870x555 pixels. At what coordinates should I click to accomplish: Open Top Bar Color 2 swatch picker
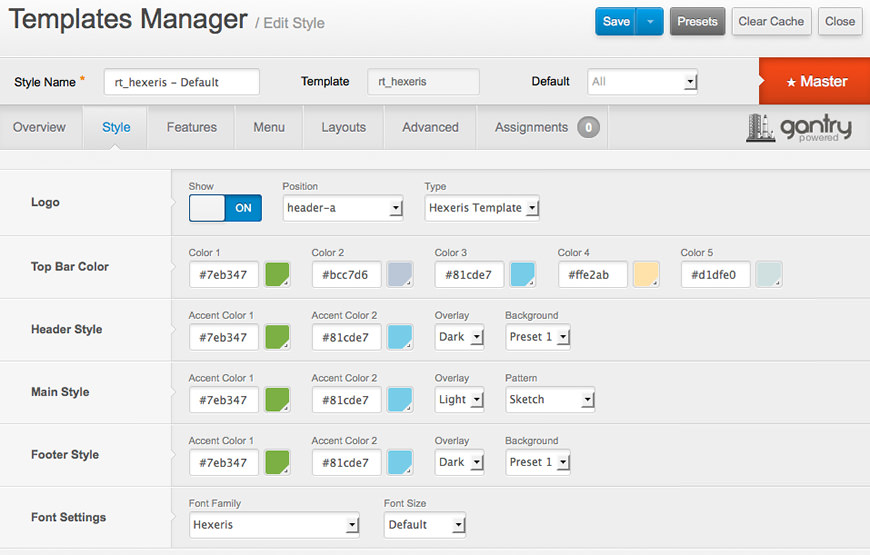[400, 275]
